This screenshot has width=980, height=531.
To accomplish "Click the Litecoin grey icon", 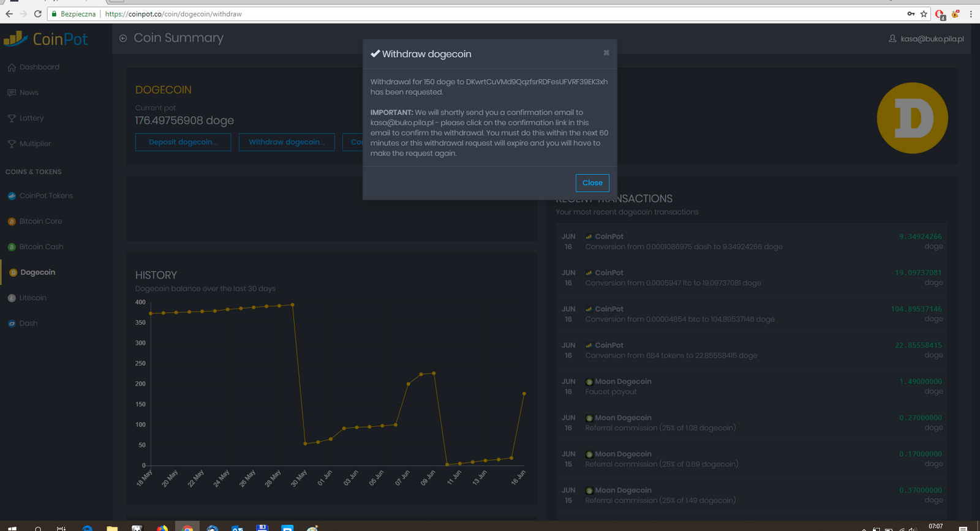I will click(x=12, y=298).
